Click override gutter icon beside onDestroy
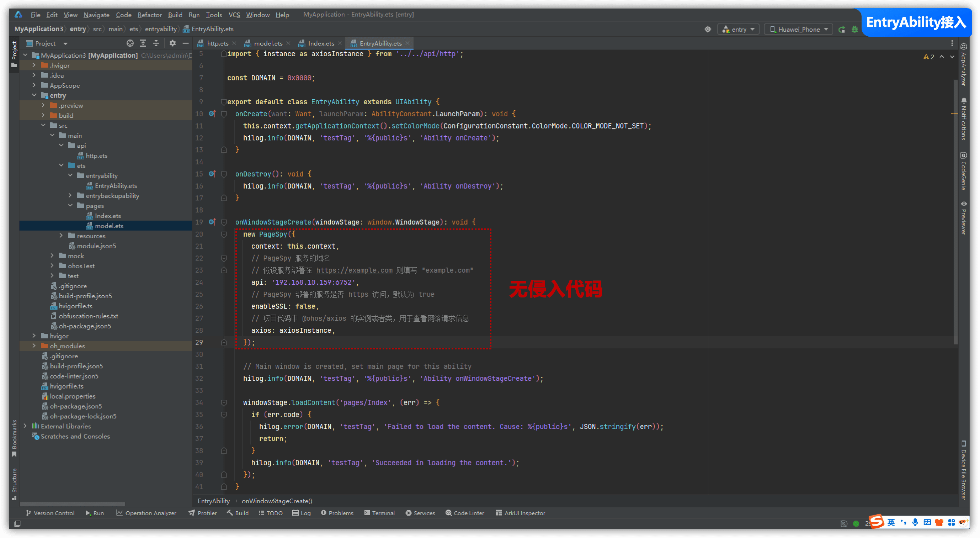The width and height of the screenshot is (980, 538). click(x=212, y=174)
